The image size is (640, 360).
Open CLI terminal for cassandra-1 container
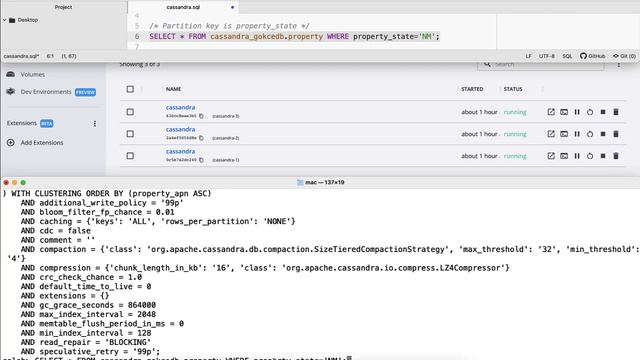564,156
